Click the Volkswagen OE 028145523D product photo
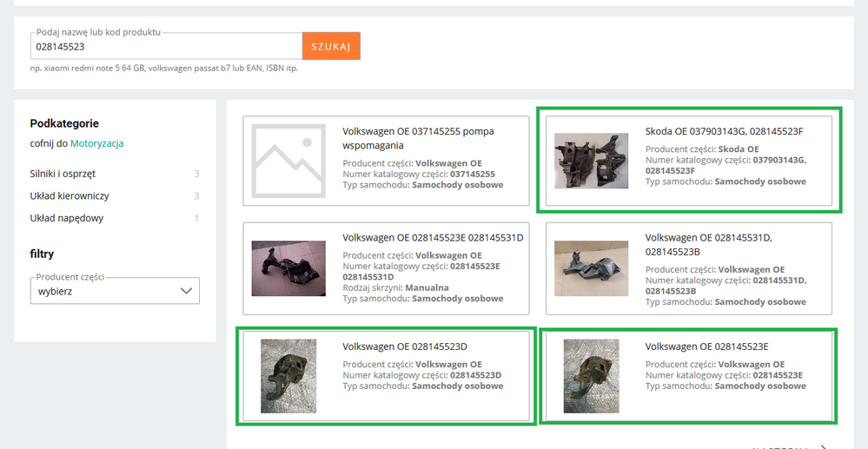Image resolution: width=868 pixels, height=449 pixels. [x=288, y=375]
